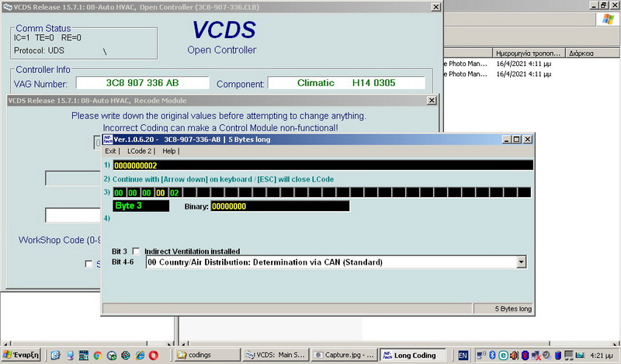Image resolution: width=621 pixels, height=364 pixels.
Task: Close the Recode Module window
Action: 432,101
